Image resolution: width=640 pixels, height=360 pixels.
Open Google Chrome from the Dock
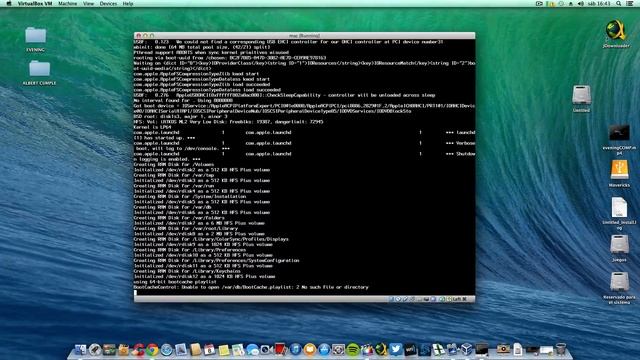(x=152, y=349)
